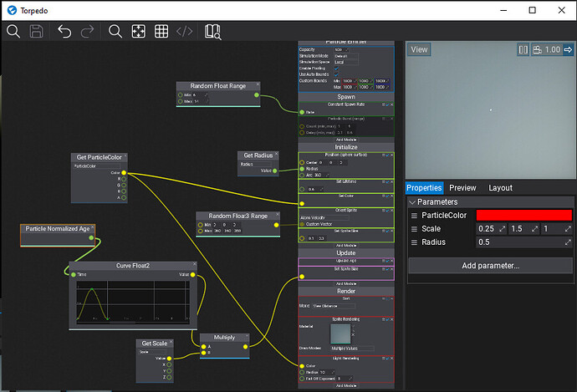Collapse the Parameters section

click(x=412, y=201)
